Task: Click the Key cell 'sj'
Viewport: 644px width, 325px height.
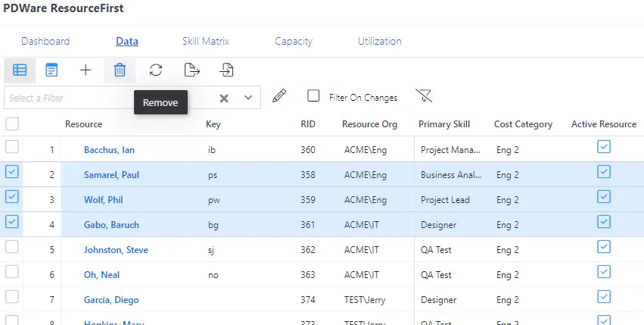Action: 211,250
